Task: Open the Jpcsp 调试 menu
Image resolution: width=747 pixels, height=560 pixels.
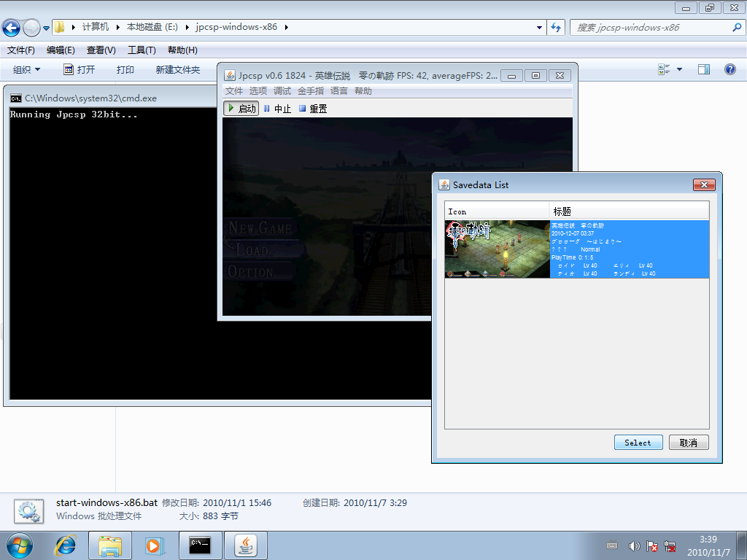Action: [x=282, y=91]
